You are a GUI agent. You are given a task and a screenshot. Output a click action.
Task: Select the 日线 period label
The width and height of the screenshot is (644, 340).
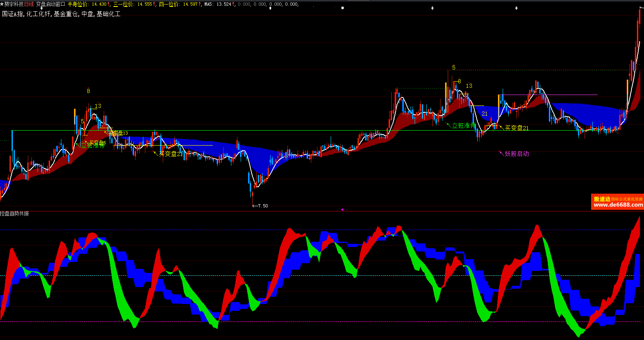29,4
